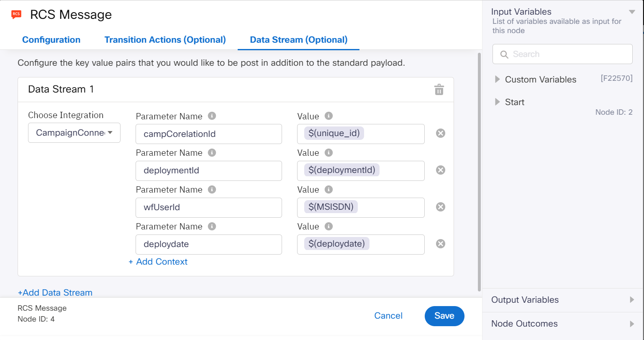This screenshot has width=644, height=340.
Task: Switch to the Configuration tab
Action: click(51, 39)
